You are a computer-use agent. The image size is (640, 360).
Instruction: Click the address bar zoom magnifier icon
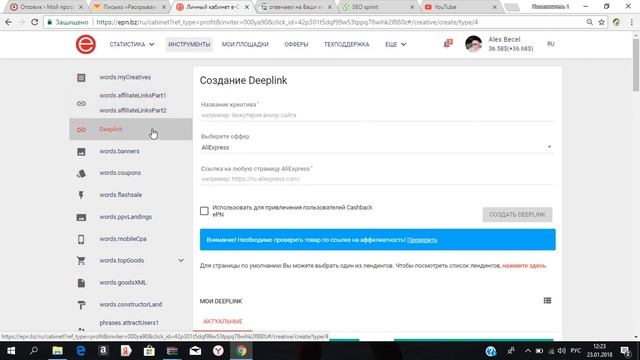coord(589,22)
